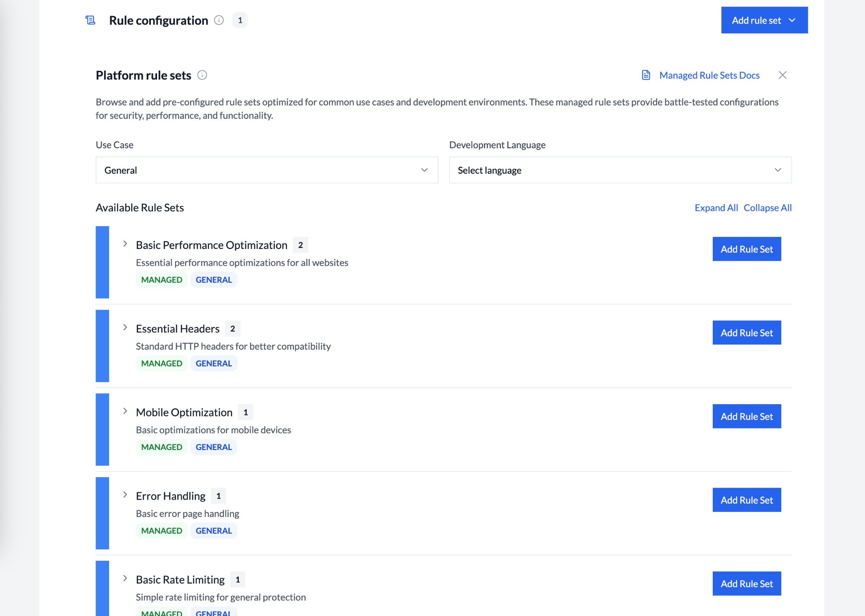The height and width of the screenshot is (616, 865).
Task: Expand Basic Performance Optimization rule set
Action: click(x=125, y=244)
